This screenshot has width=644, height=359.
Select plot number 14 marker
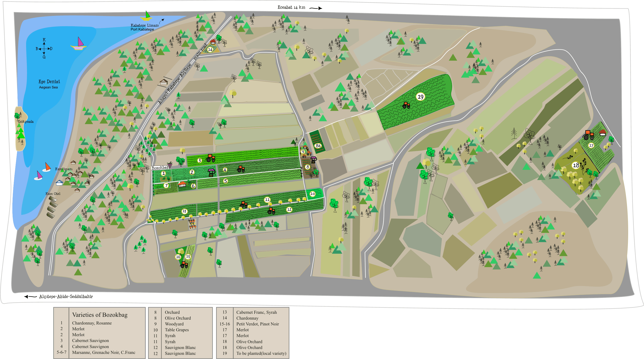(210, 49)
